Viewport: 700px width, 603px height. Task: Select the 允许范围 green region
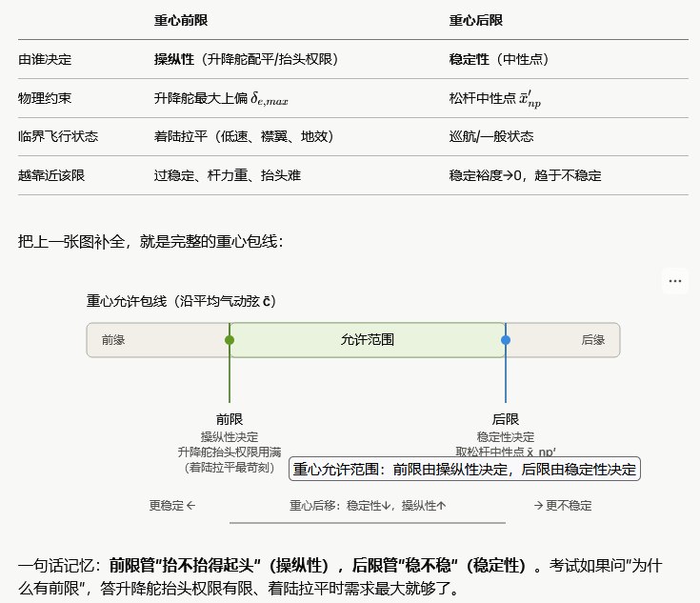(x=368, y=340)
